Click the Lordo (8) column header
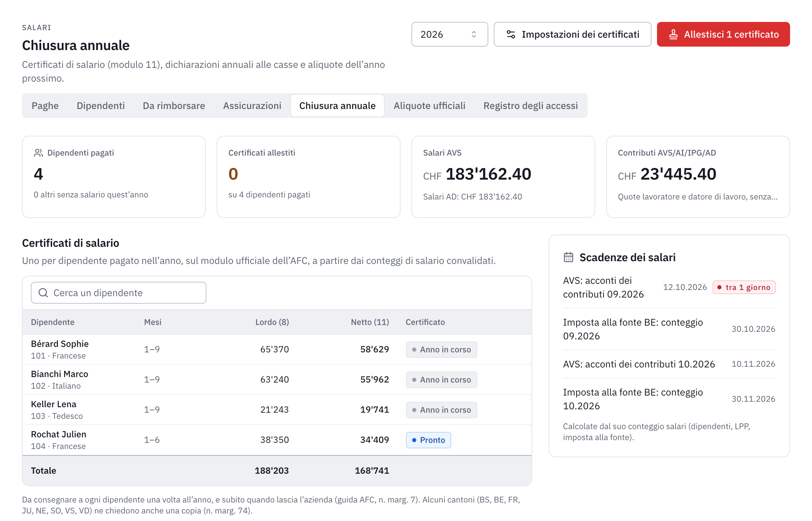The height and width of the screenshot is (521, 812). 272,322
